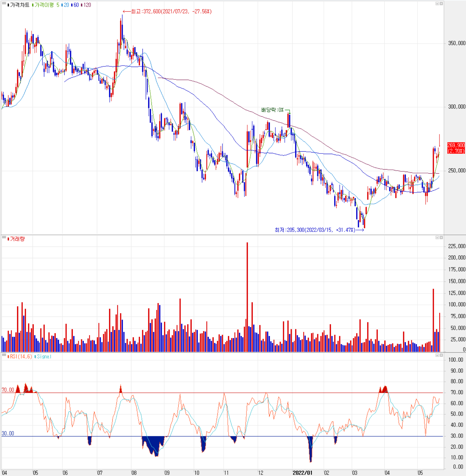This screenshot has width=466, height=476.
Task: Click gray handle left of RSI legend
Action: (4, 355)
